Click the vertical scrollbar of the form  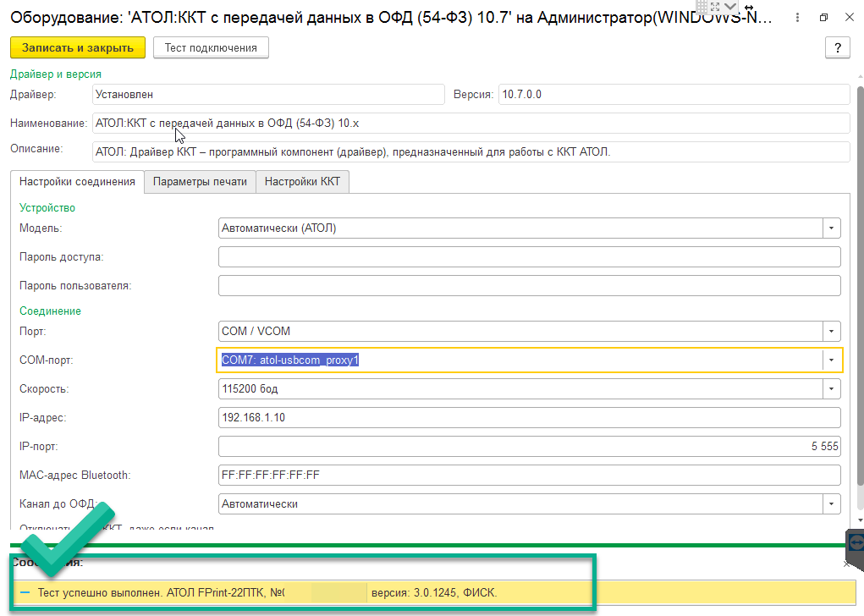click(x=860, y=287)
